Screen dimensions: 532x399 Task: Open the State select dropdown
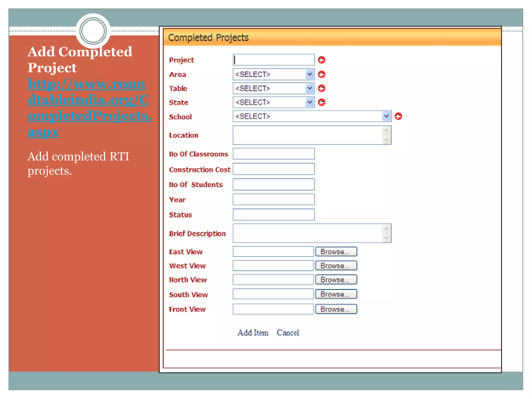(274, 102)
